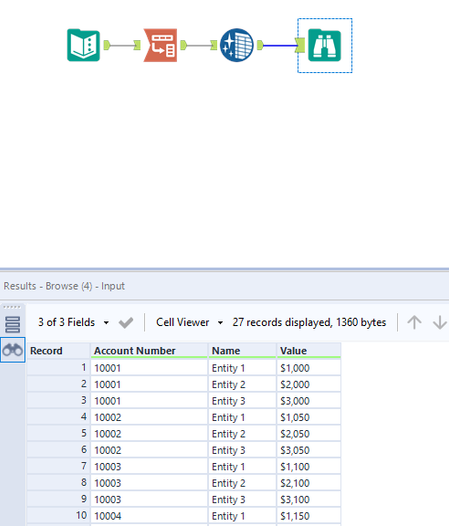
Task: Click the 'Results - Browse (4) - Input' title
Action: (64, 286)
